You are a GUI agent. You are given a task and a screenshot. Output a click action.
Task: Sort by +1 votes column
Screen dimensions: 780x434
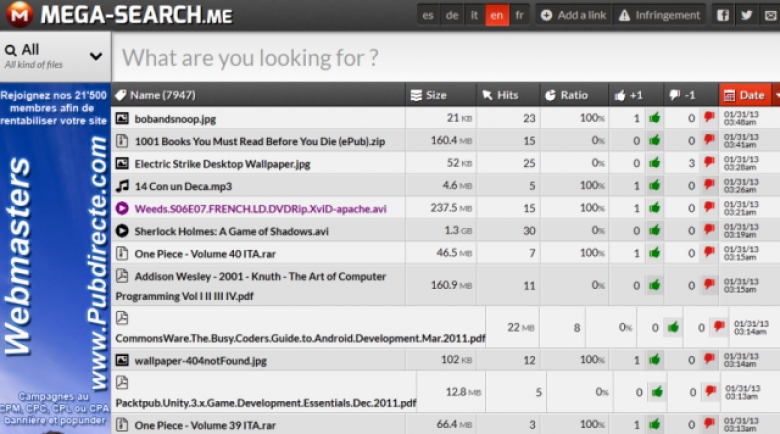(x=636, y=95)
